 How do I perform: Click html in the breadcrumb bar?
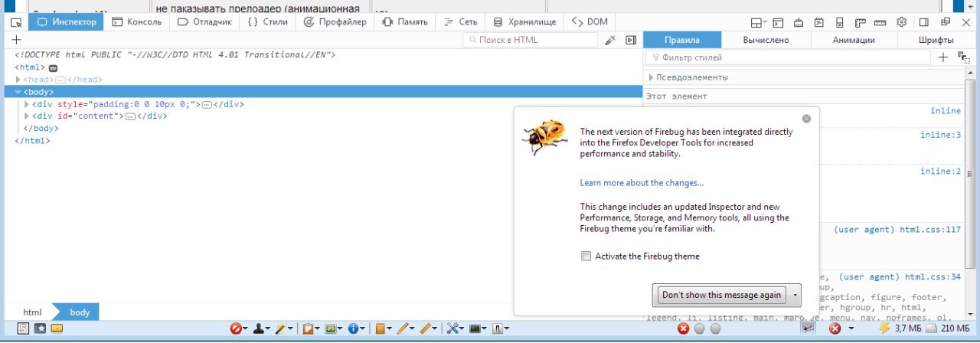click(x=32, y=312)
